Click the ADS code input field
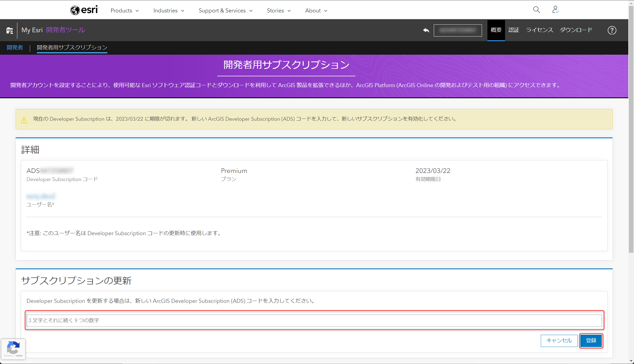Screen dimensions: 634x364 [314, 320]
